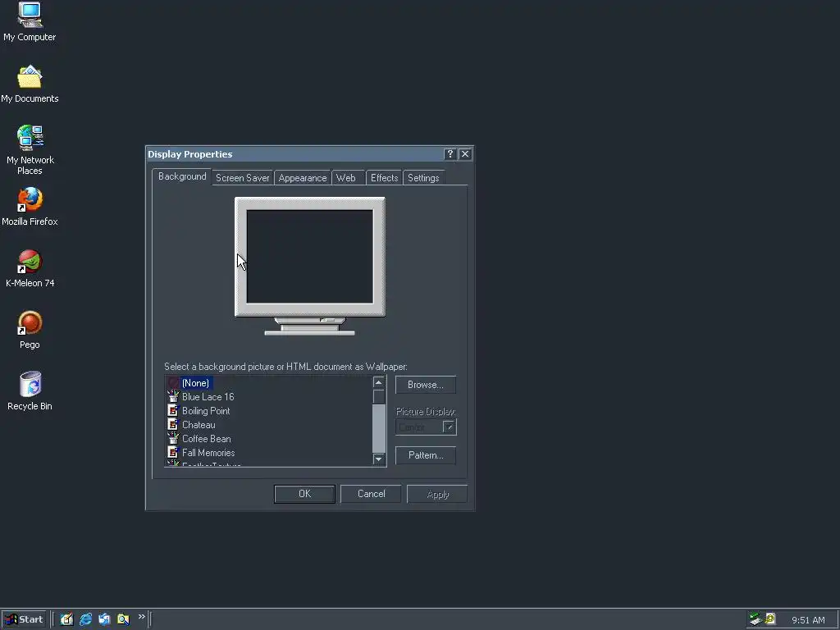Switch to the Appearance tab
Image resolution: width=840 pixels, height=630 pixels.
(x=302, y=178)
